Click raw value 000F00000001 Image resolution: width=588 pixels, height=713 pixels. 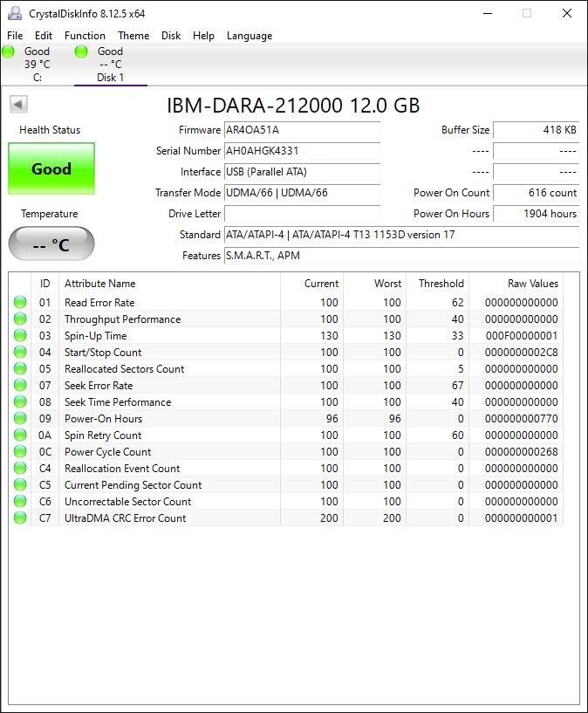tap(521, 336)
